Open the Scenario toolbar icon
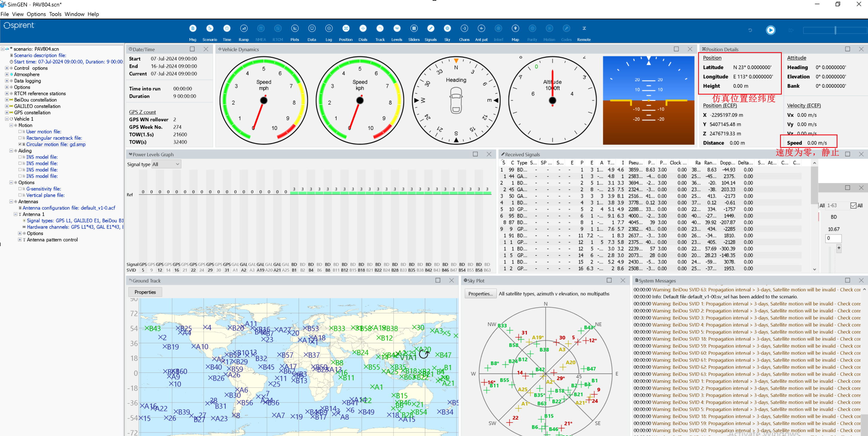The height and width of the screenshot is (436, 868). click(x=209, y=29)
